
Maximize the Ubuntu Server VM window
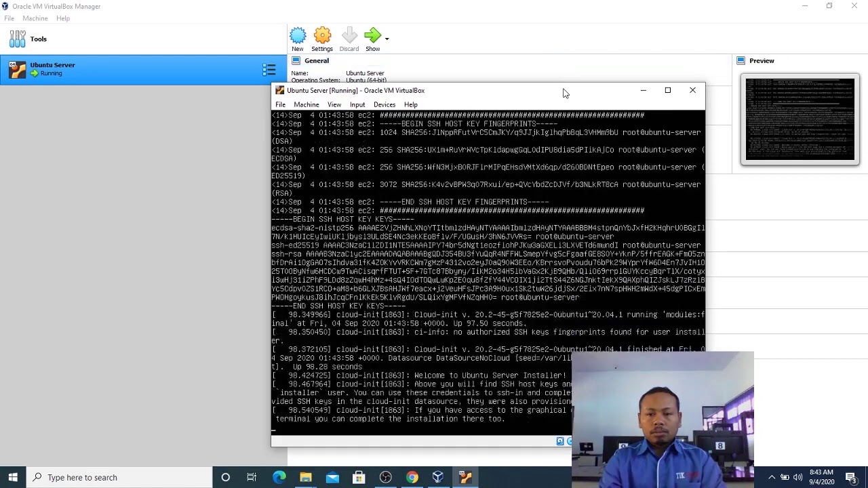click(668, 90)
